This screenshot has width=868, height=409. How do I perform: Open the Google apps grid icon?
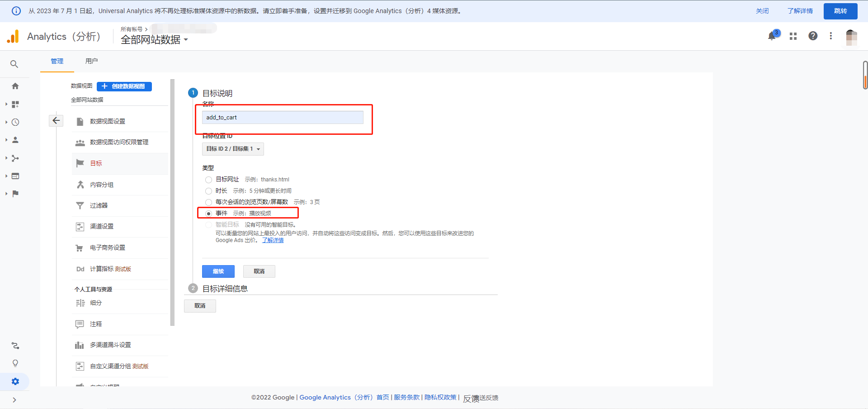click(793, 36)
